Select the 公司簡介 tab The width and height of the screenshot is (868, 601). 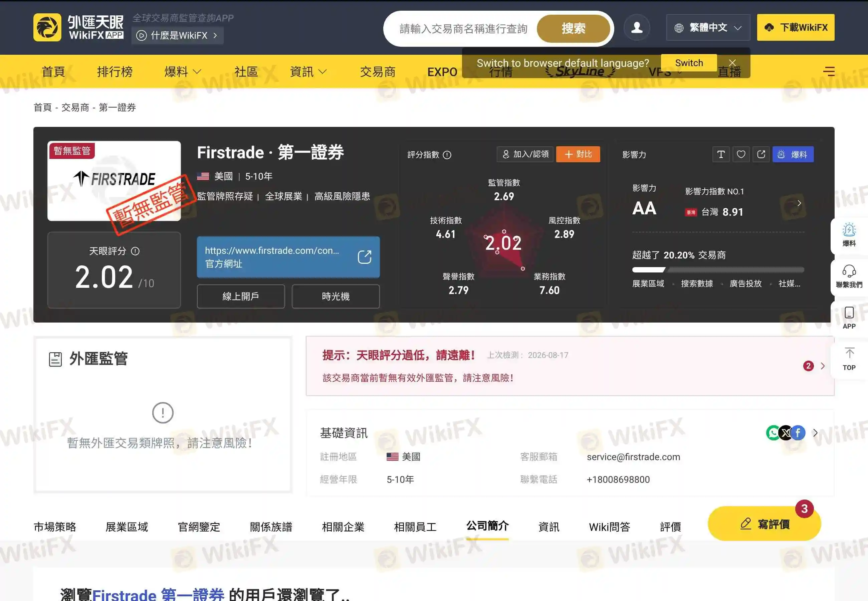[487, 526]
